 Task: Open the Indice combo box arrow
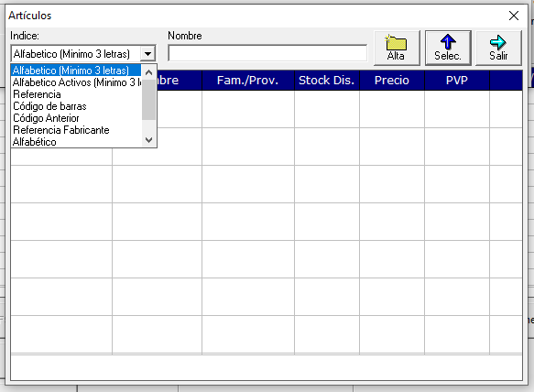[x=147, y=54]
